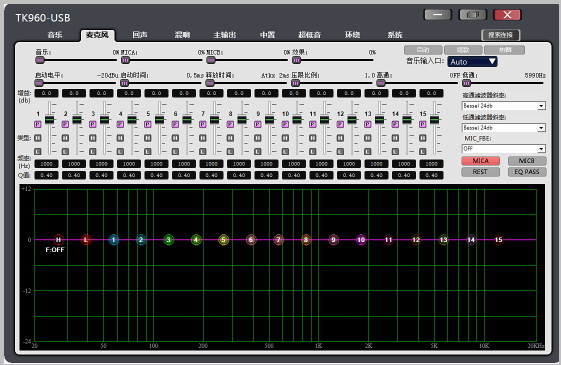Click the 低通 low-pass slider handle
Viewport: 561px width, 365px height.
tap(467, 83)
